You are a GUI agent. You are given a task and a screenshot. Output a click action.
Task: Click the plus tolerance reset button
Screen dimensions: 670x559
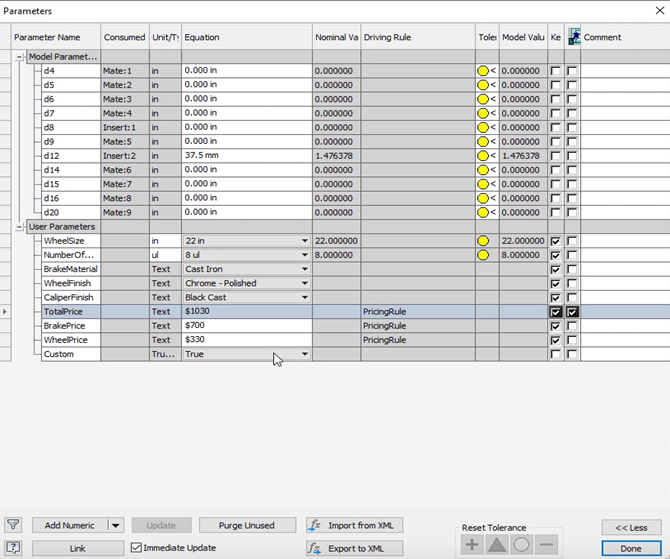tap(472, 544)
